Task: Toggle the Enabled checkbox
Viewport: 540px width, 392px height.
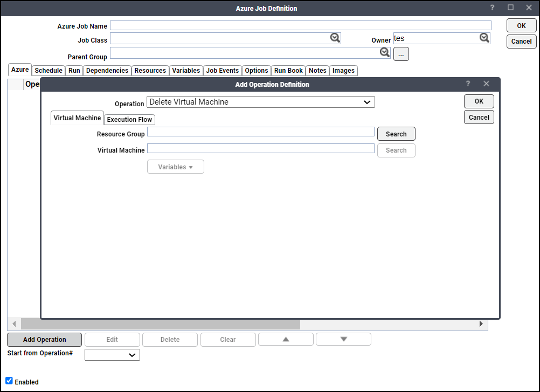Action: 9,381
